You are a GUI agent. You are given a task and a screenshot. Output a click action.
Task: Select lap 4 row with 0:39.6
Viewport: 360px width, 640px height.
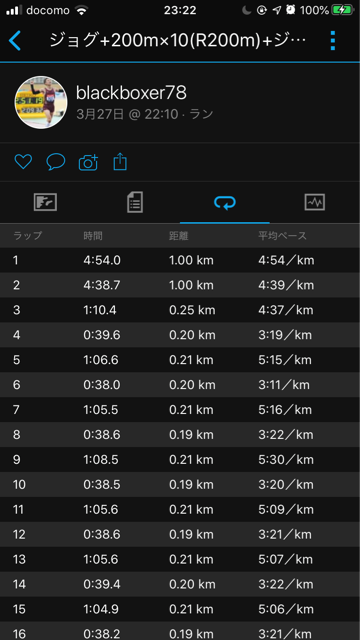[180, 335]
